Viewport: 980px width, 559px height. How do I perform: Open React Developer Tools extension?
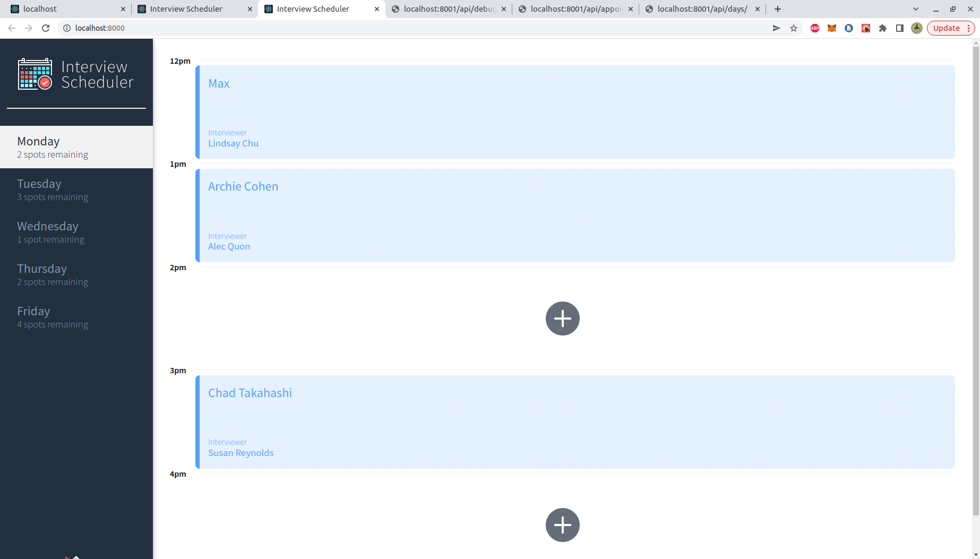(x=865, y=28)
